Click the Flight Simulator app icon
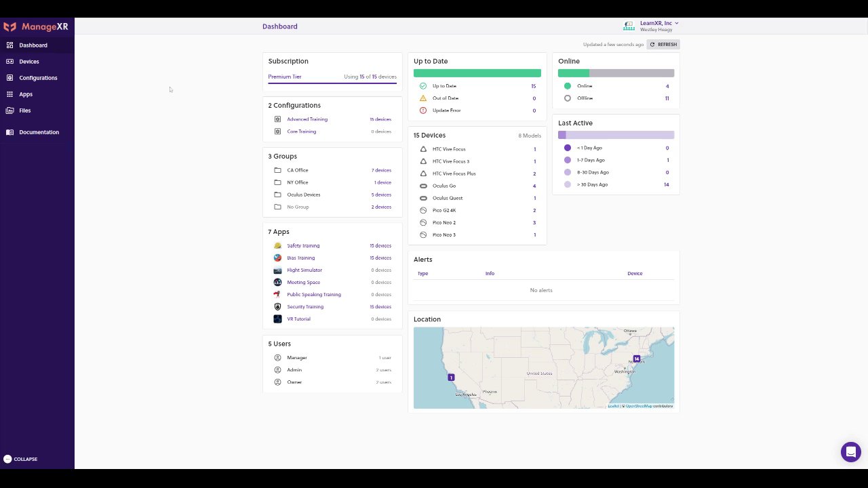The image size is (868, 488). [277, 270]
